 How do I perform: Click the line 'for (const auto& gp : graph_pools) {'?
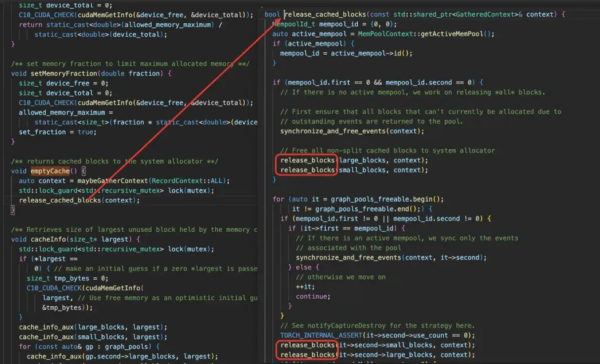[89, 347]
